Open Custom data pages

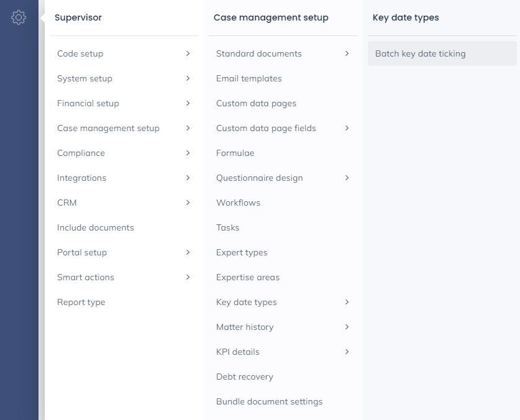pos(256,103)
